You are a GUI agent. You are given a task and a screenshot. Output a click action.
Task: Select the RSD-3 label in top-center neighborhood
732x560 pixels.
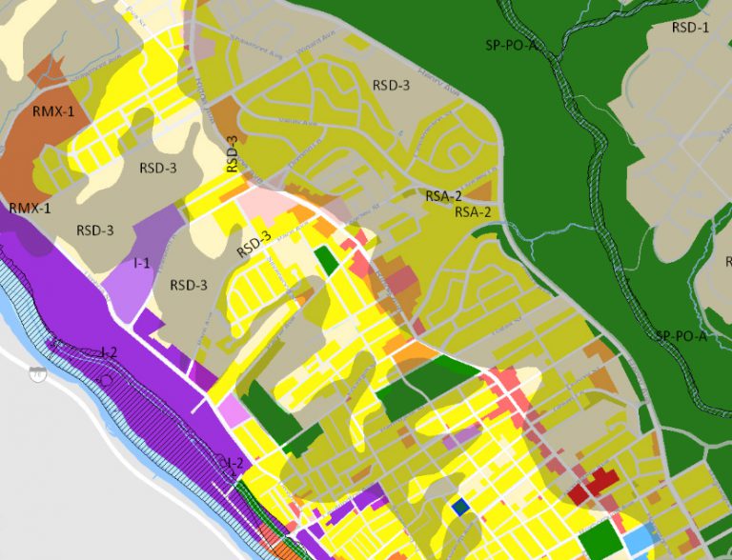tap(393, 86)
